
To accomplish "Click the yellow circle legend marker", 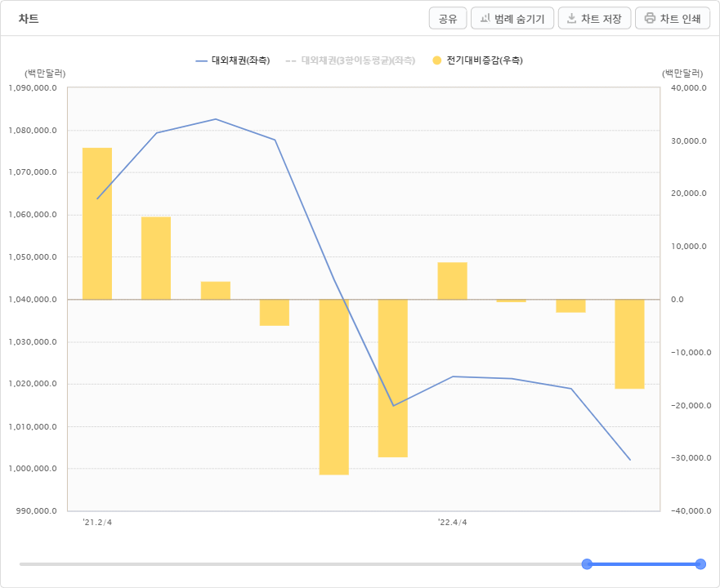I will (x=437, y=60).
